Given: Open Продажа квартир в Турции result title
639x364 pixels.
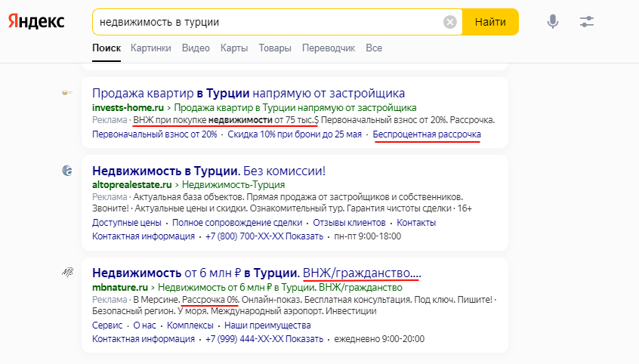Looking at the screenshot, I should point(248,94).
